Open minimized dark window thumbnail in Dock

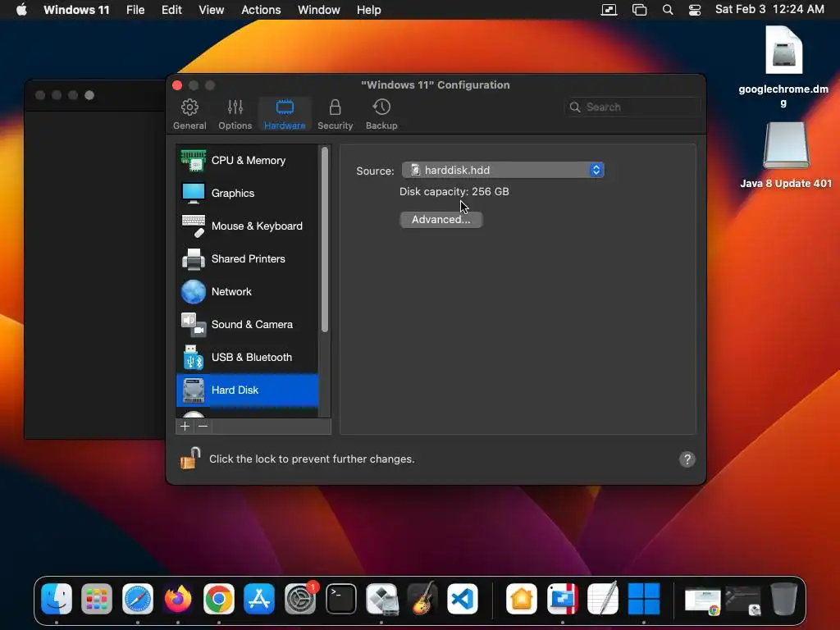click(x=743, y=600)
